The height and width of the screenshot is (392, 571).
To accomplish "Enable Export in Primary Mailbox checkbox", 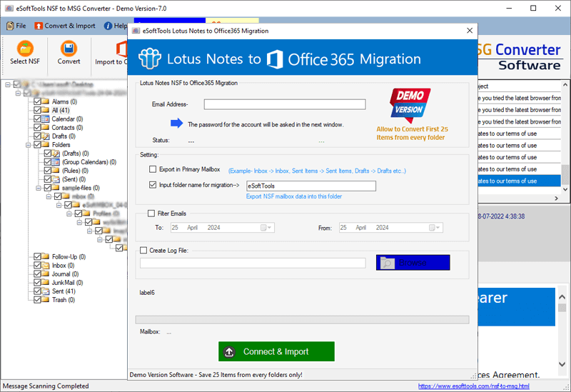I will (x=153, y=169).
